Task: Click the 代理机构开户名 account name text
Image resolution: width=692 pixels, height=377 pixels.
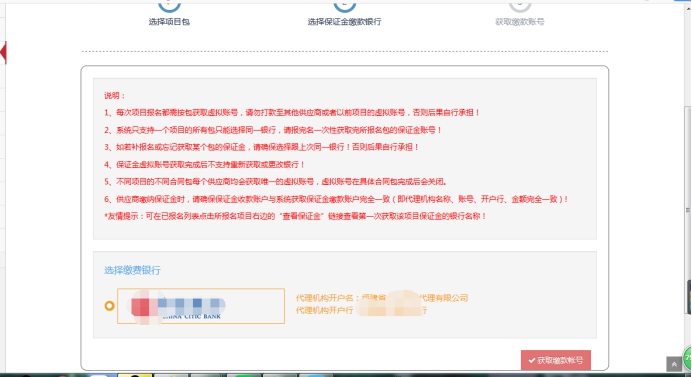Action: pos(382,298)
